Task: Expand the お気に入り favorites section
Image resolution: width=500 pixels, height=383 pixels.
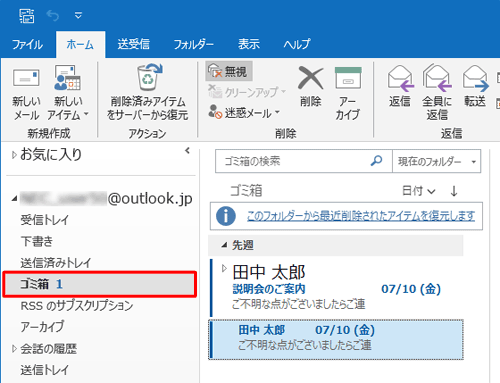Action: pyautogui.click(x=14, y=155)
